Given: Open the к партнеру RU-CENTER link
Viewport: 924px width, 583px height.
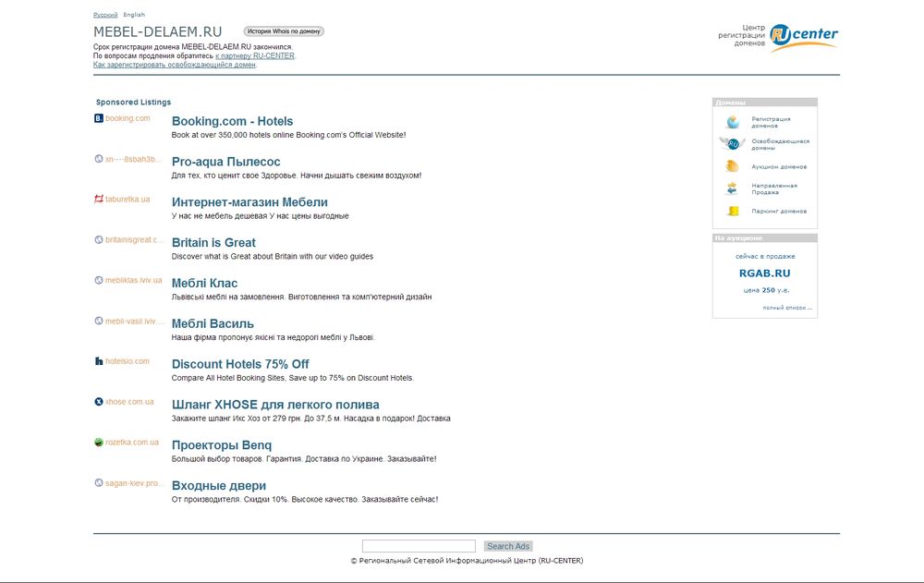Looking at the screenshot, I should (x=255, y=56).
